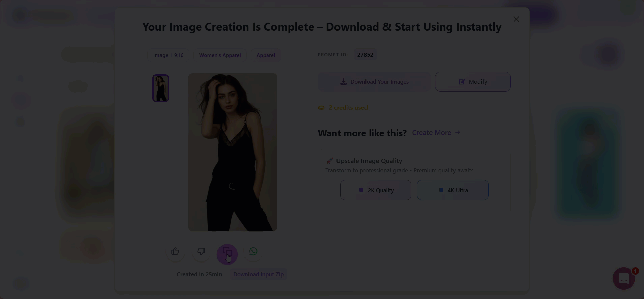Click the Women's Apparel tag

click(x=220, y=55)
